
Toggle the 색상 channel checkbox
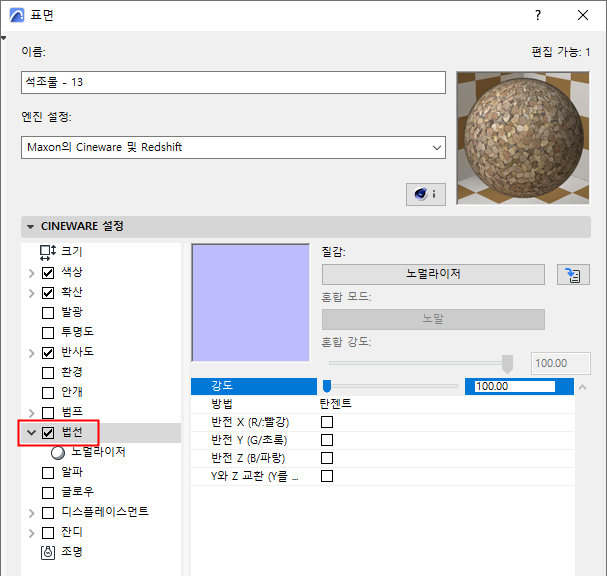pyautogui.click(x=48, y=273)
